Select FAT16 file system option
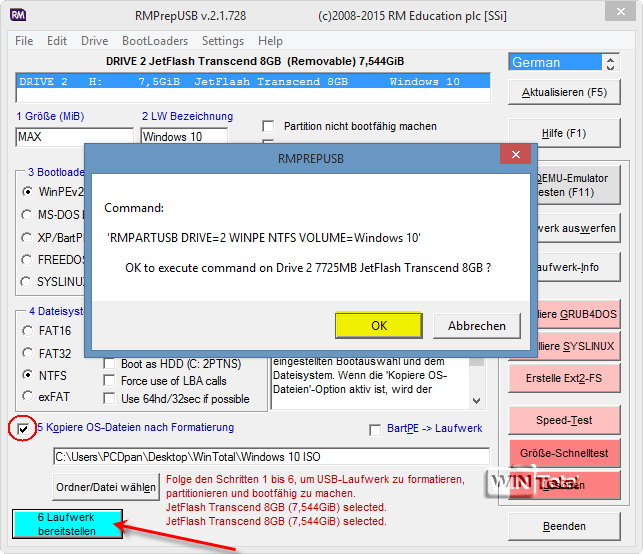The height and width of the screenshot is (554, 643). (x=27, y=331)
